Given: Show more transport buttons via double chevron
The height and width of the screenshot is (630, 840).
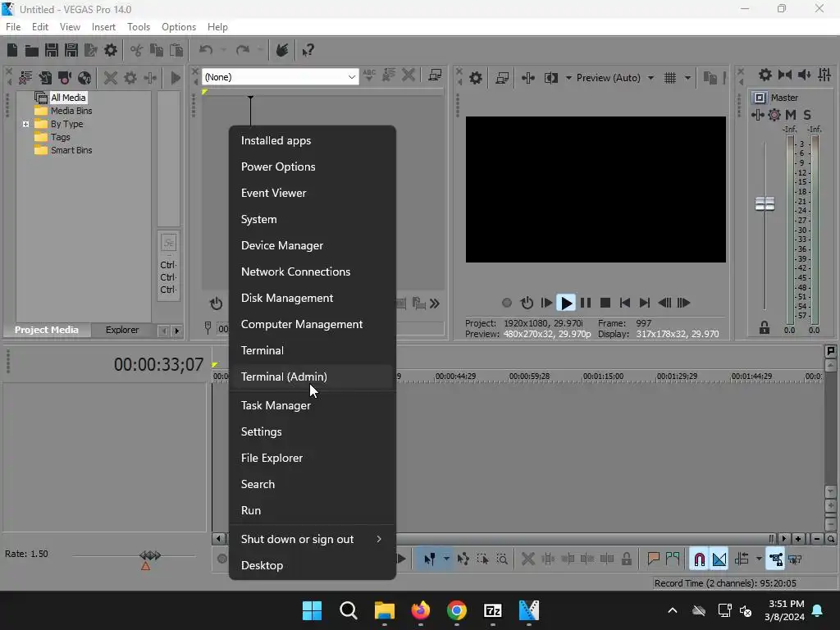Looking at the screenshot, I should 435,304.
